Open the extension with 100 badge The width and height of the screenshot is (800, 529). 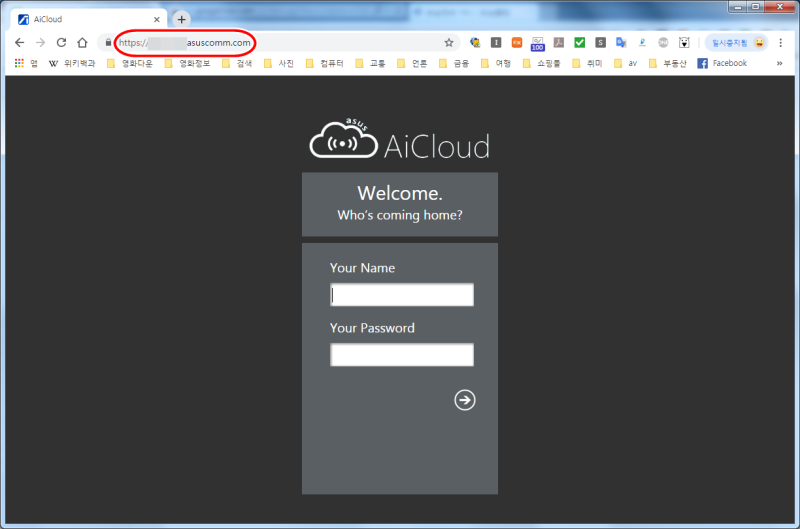(538, 44)
